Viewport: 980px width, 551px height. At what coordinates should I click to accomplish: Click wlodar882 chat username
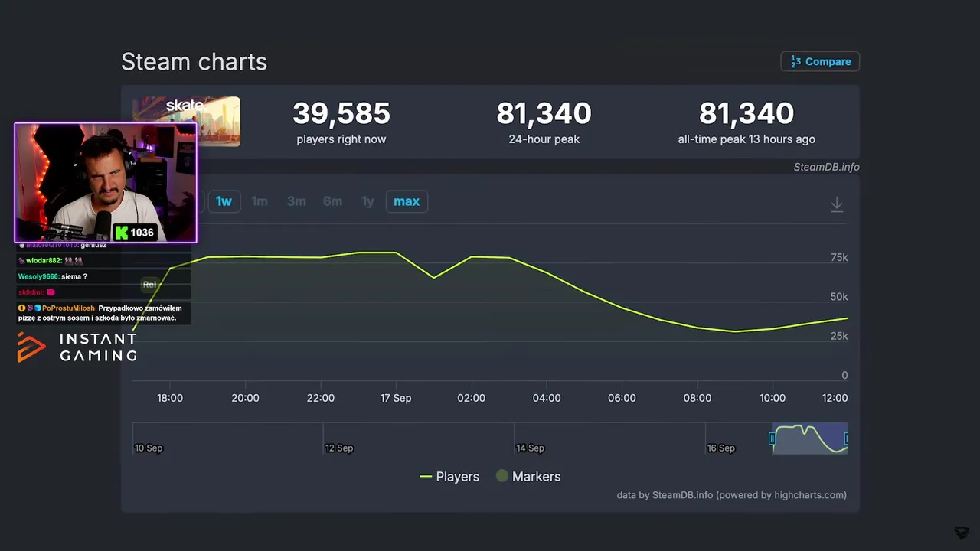coord(44,261)
